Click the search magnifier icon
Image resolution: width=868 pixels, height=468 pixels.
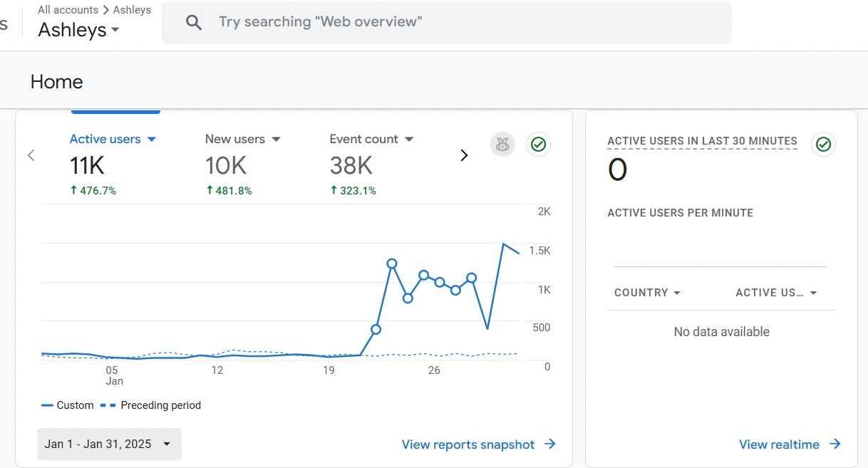193,22
